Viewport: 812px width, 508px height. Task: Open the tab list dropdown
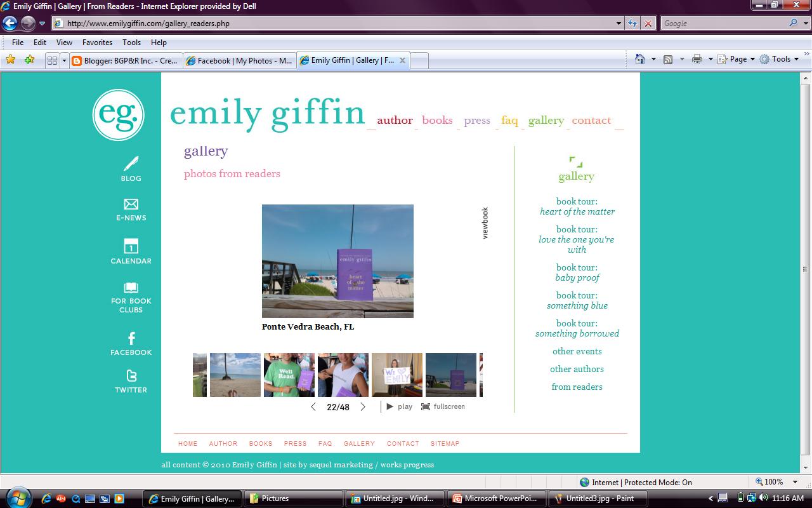(x=63, y=60)
